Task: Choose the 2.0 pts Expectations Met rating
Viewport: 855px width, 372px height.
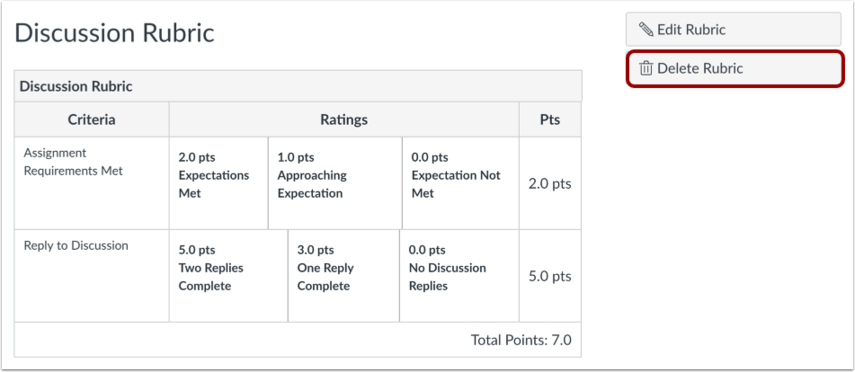Action: [x=219, y=183]
